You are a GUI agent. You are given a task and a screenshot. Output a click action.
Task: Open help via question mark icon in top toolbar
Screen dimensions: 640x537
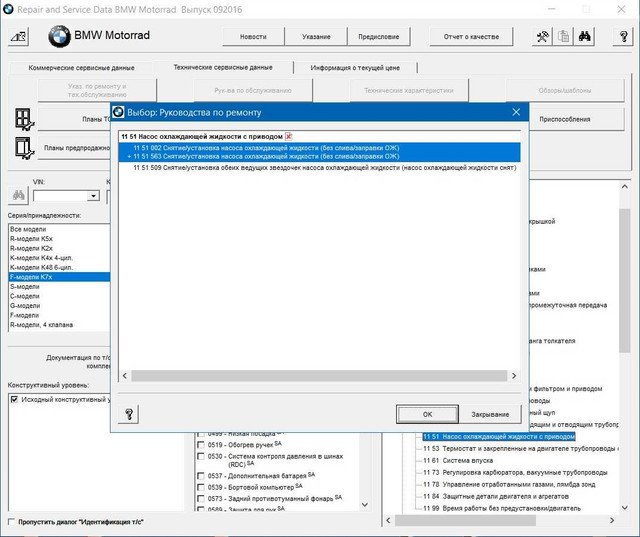coord(623,37)
